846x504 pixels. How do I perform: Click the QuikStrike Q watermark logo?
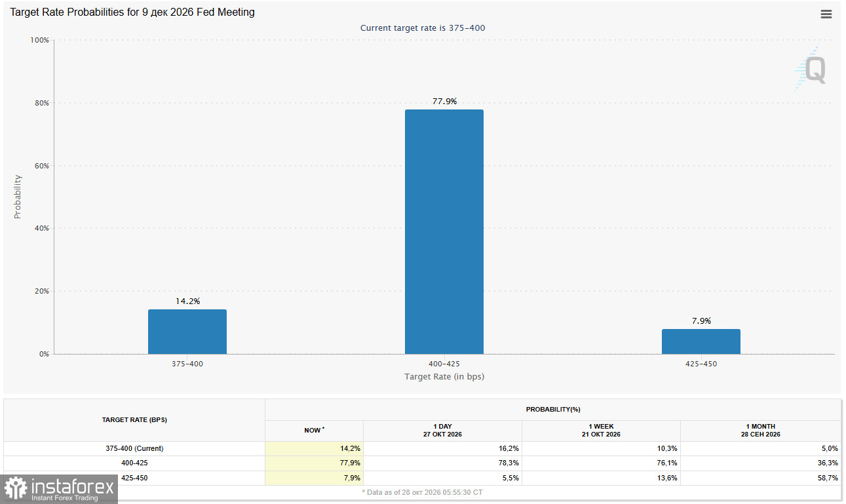point(811,69)
